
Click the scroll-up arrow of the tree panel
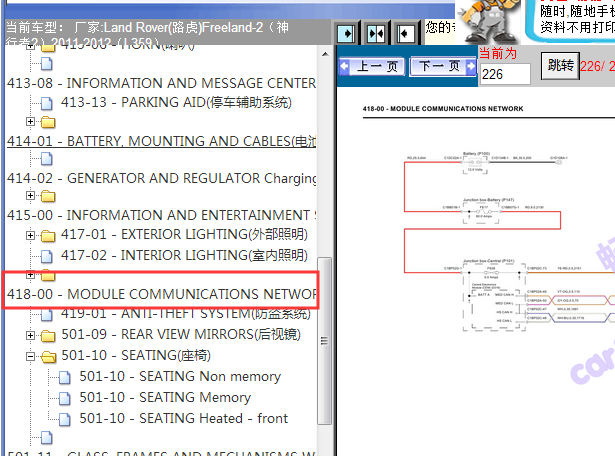point(325,54)
